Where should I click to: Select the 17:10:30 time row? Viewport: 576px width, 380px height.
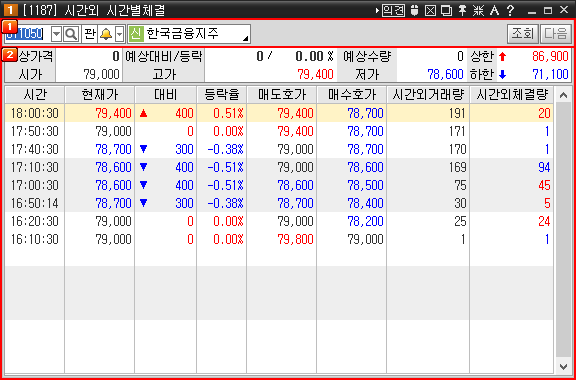tap(279, 167)
